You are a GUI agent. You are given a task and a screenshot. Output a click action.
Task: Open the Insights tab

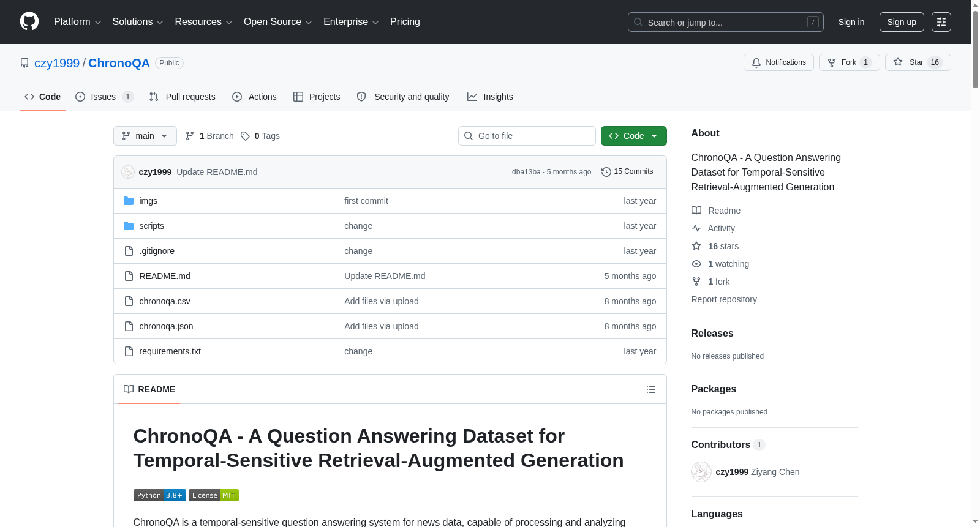(490, 97)
